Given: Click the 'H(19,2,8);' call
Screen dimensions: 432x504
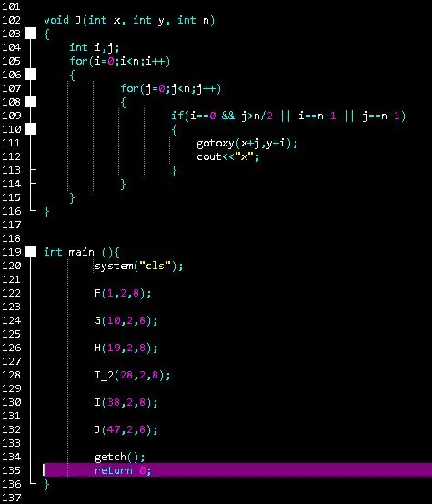Looking at the screenshot, I should (x=126, y=348).
